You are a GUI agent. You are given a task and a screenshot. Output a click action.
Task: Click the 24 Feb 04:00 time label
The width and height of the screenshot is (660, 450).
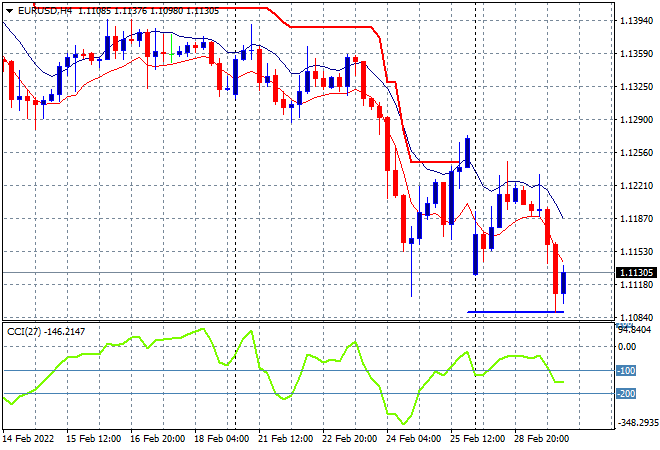coord(413,439)
